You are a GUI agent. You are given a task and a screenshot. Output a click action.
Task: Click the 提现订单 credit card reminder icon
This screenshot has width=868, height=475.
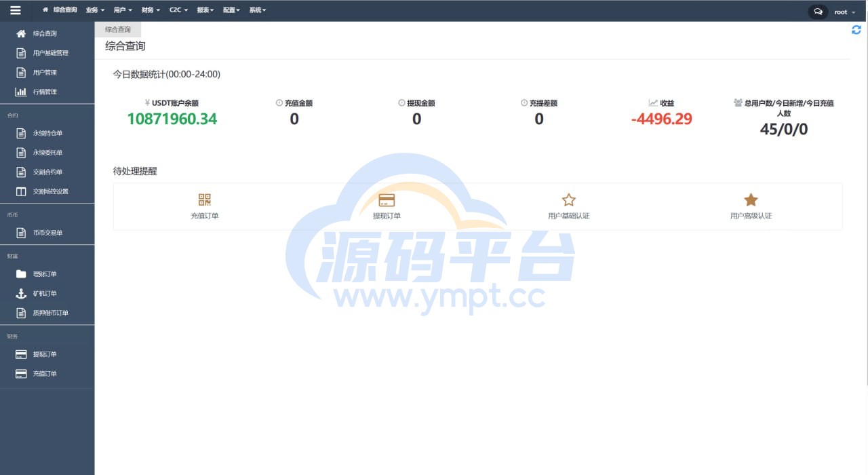tap(387, 200)
